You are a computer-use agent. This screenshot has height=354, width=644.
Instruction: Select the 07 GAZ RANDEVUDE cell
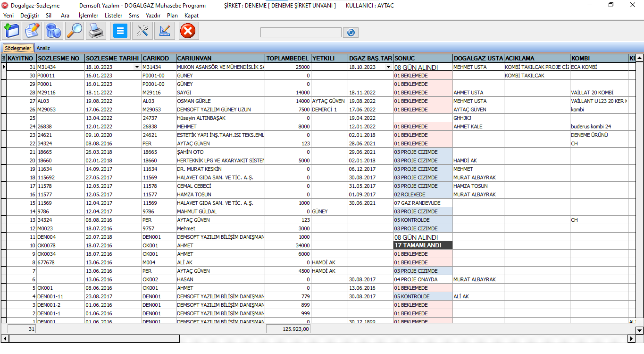click(x=423, y=203)
